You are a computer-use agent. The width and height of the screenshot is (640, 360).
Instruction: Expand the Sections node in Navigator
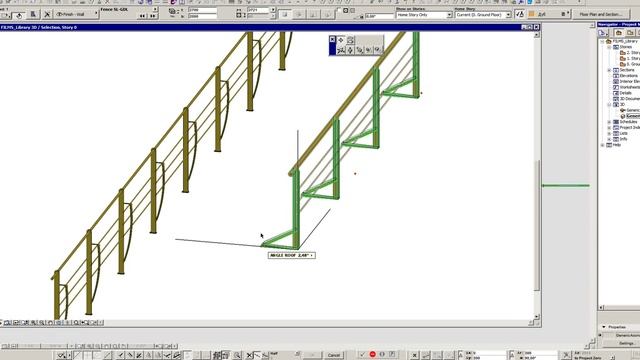609,70
